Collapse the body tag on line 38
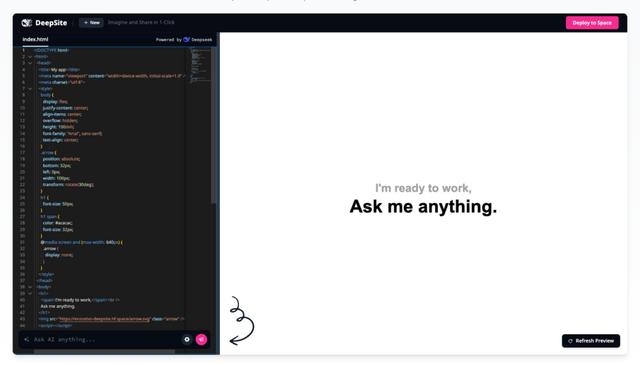Image resolution: width=640 pixels, height=365 pixels. coord(30,287)
